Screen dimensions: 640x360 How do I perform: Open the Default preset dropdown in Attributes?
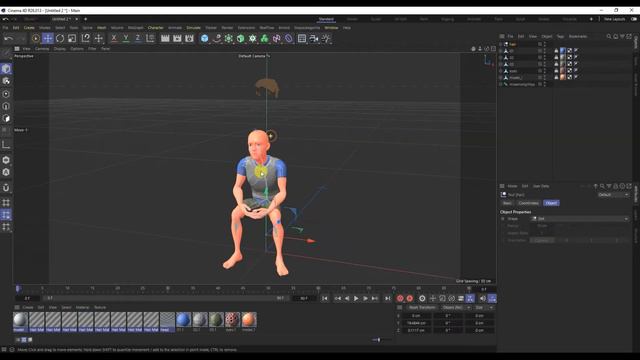pyautogui.click(x=613, y=195)
